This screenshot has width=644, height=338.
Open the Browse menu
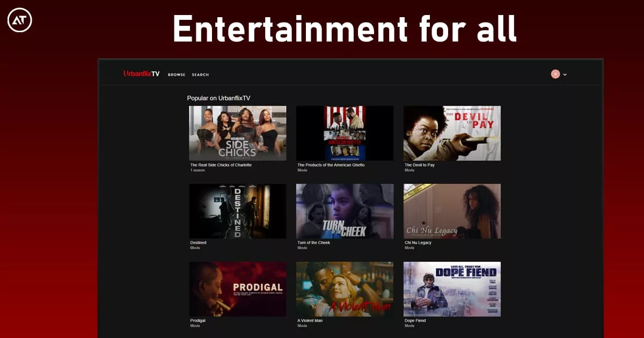177,75
